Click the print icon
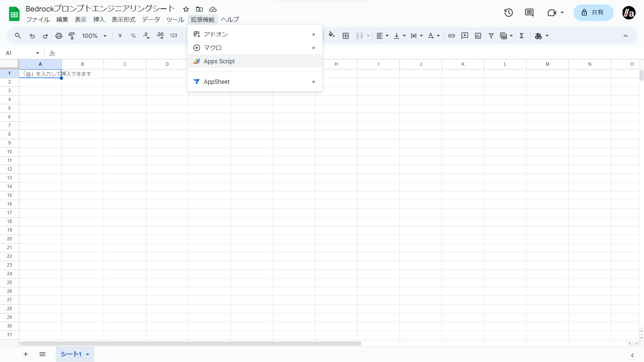Image resolution: width=644 pixels, height=362 pixels. coord(59,36)
